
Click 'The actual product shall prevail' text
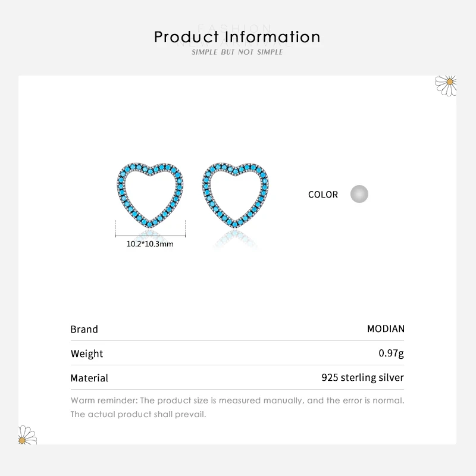click(x=138, y=414)
